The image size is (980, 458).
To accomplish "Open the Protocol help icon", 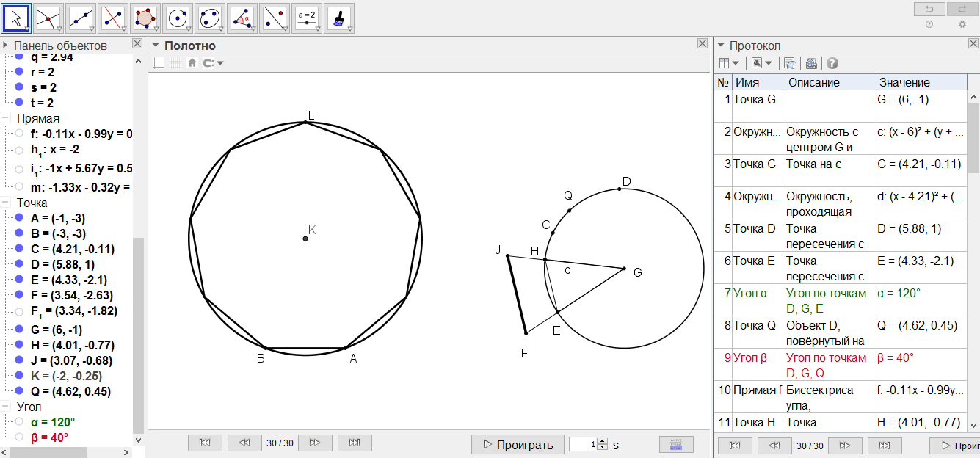I will [832, 64].
